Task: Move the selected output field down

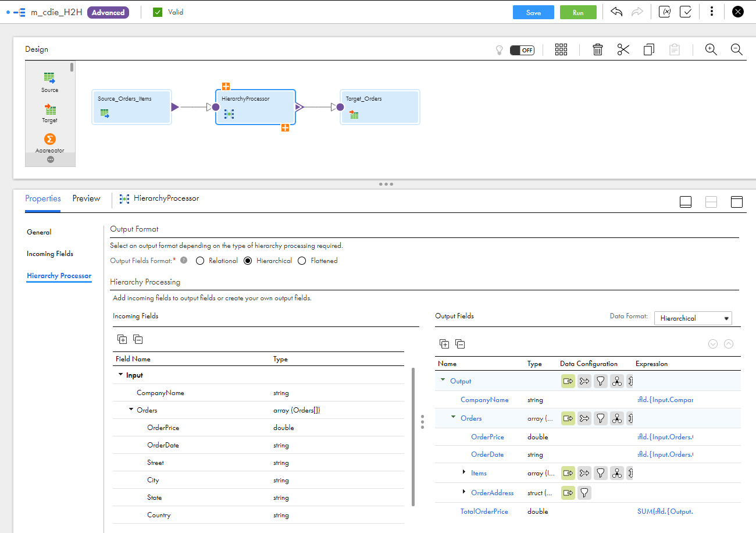Action: point(713,344)
